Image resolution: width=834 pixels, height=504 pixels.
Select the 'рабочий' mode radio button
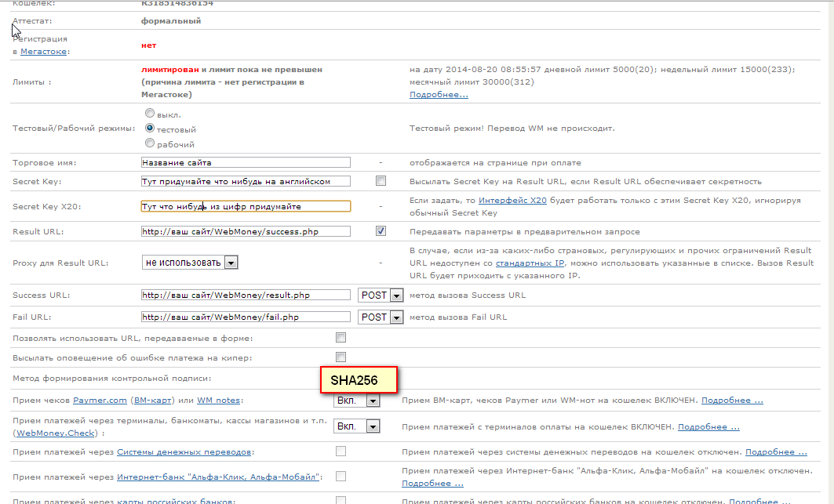tap(150, 143)
